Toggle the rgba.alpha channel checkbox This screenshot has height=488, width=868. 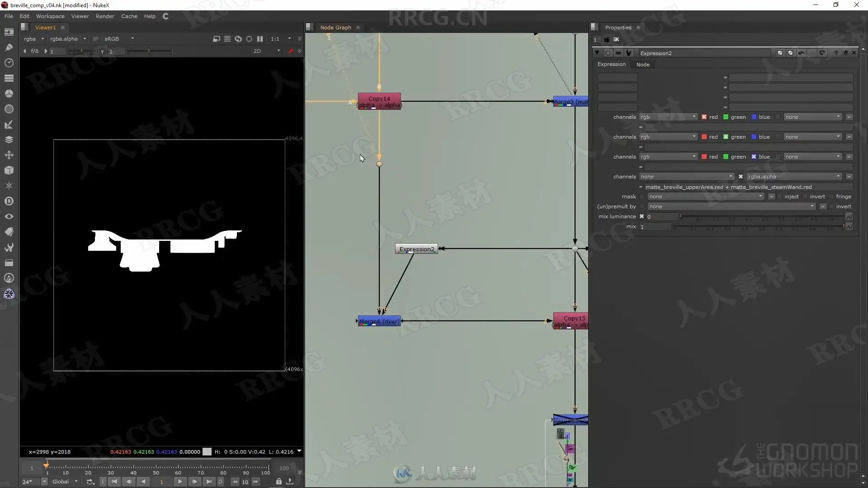pyautogui.click(x=741, y=177)
